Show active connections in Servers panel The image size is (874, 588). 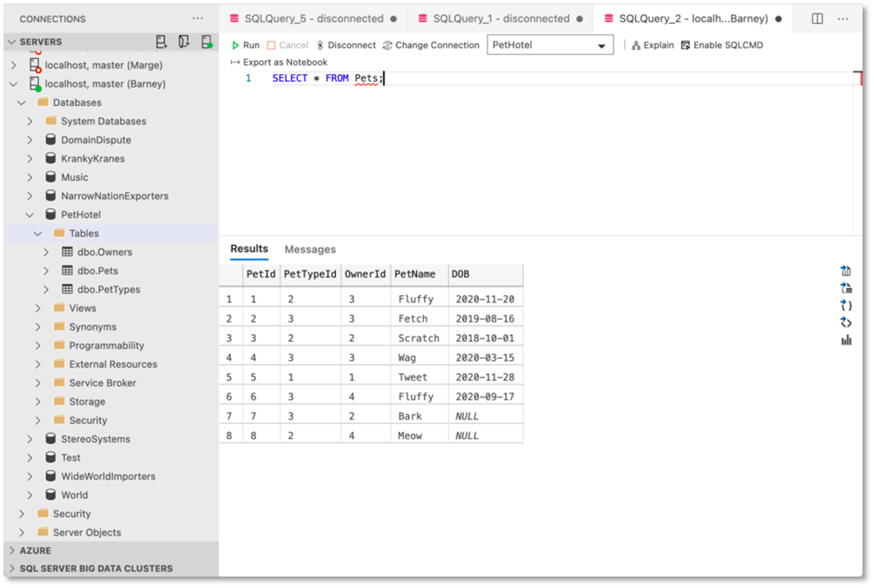tap(206, 41)
